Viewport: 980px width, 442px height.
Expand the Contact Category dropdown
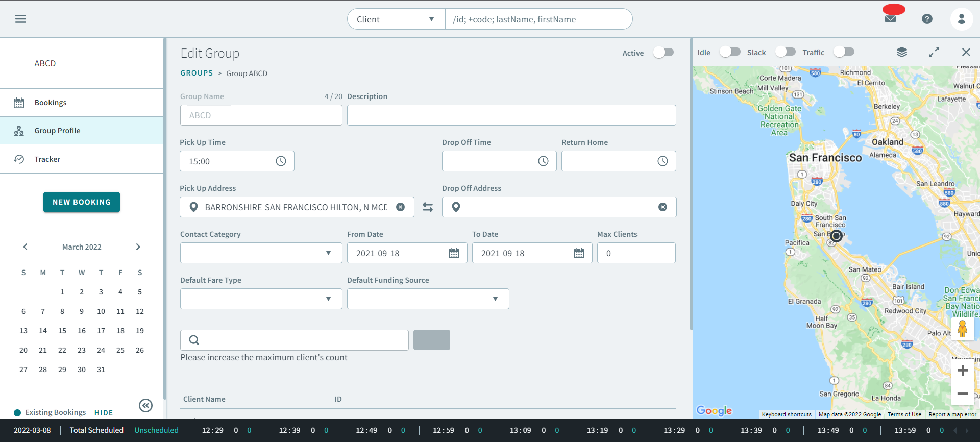(261, 253)
